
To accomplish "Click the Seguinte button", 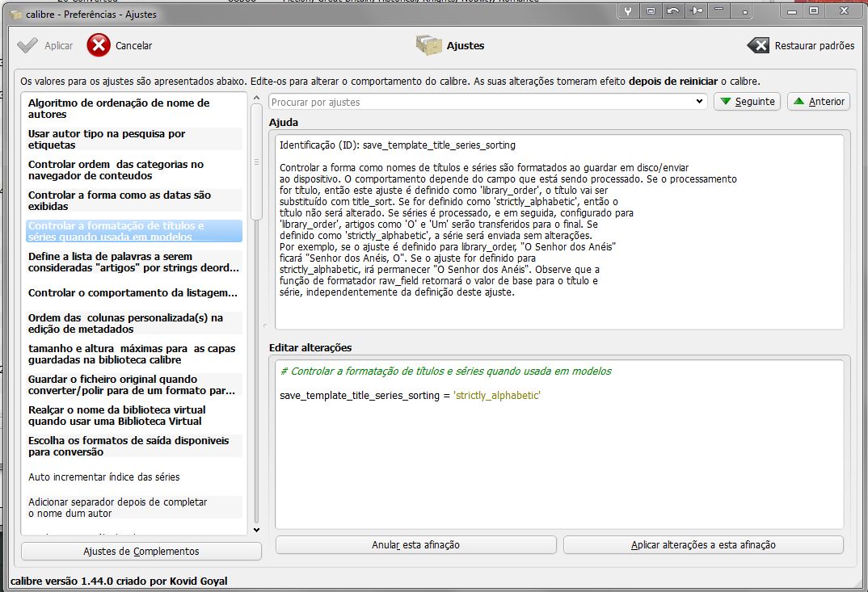I will coord(747,101).
